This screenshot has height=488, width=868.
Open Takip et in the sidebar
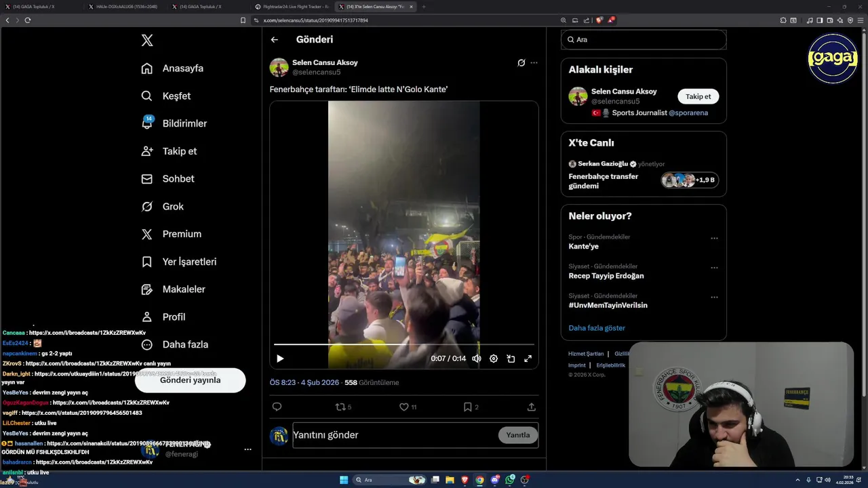(x=169, y=151)
